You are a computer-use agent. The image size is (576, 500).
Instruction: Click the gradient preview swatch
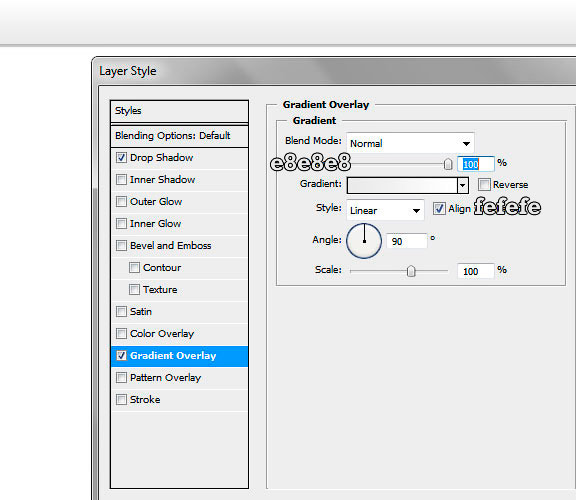pyautogui.click(x=402, y=186)
